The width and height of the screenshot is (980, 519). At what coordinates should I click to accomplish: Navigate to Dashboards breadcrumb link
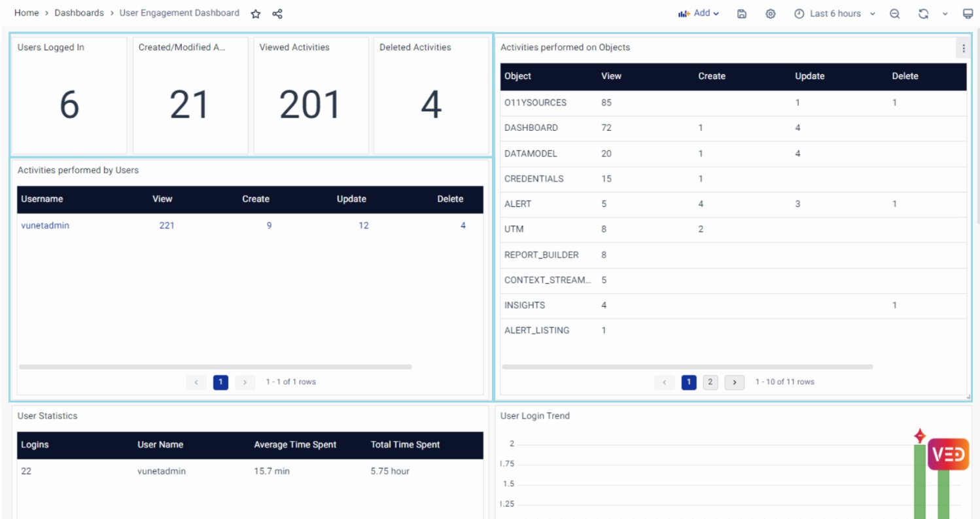tap(79, 13)
